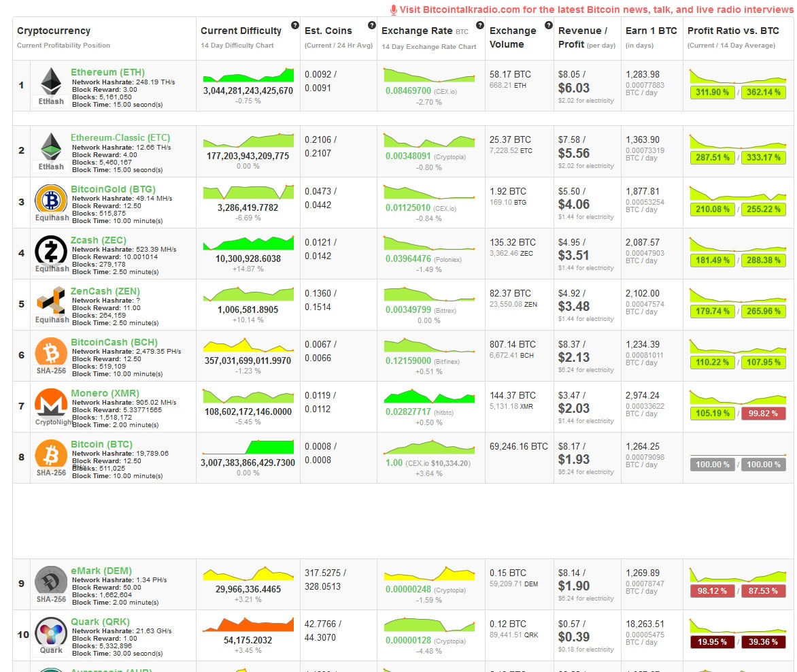797x672 pixels.
Task: Click the Ethereum 14-day difficulty chart
Action: click(x=248, y=75)
